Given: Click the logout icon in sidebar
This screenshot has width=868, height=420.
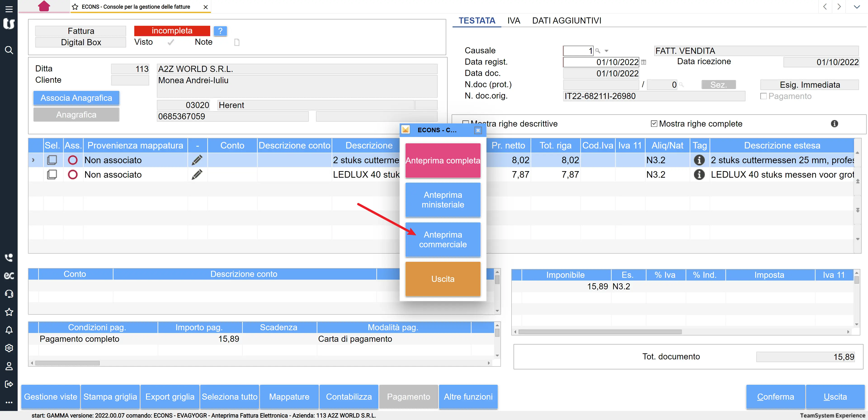Looking at the screenshot, I should click(x=9, y=384).
